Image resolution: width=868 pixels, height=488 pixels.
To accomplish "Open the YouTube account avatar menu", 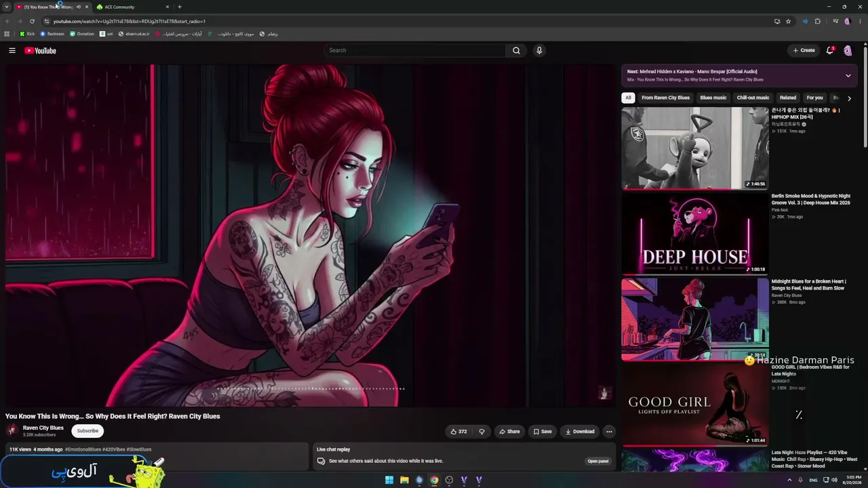I will tap(848, 50).
